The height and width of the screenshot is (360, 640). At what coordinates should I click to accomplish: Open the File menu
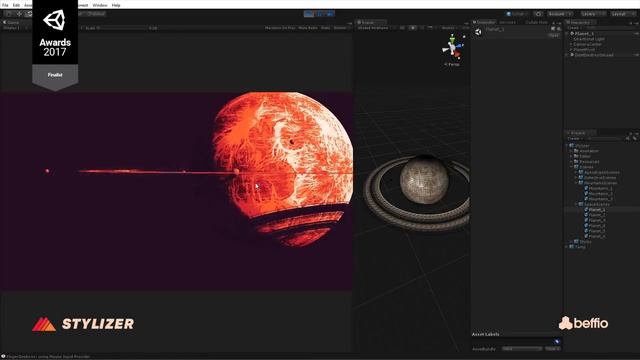pos(5,5)
